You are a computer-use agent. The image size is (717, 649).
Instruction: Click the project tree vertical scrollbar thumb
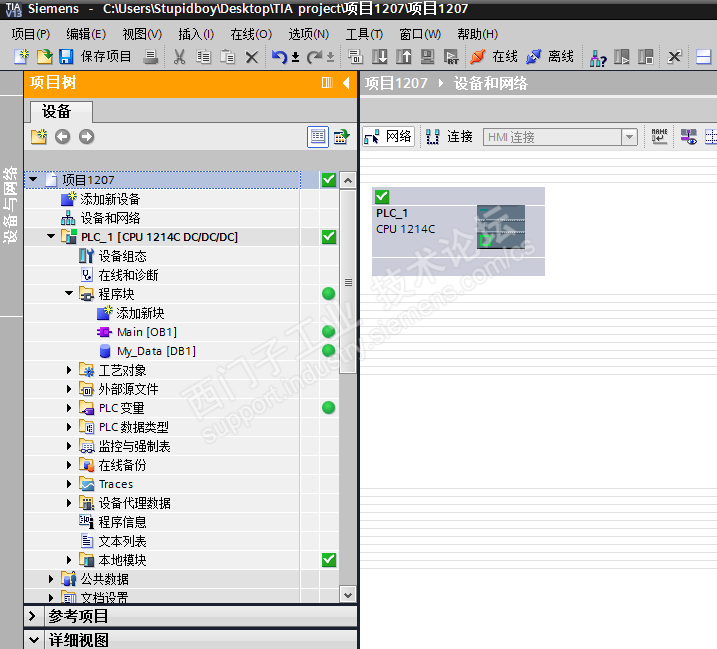[348, 282]
